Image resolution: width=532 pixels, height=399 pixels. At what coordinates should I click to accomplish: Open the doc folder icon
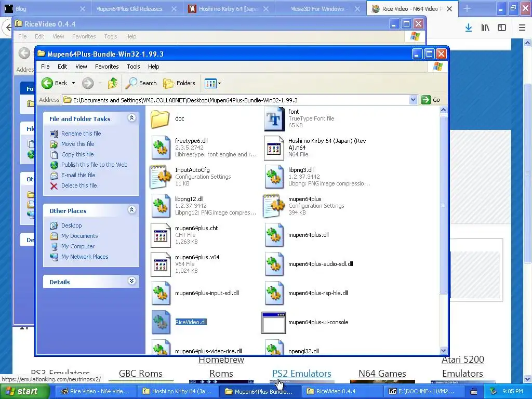(160, 119)
